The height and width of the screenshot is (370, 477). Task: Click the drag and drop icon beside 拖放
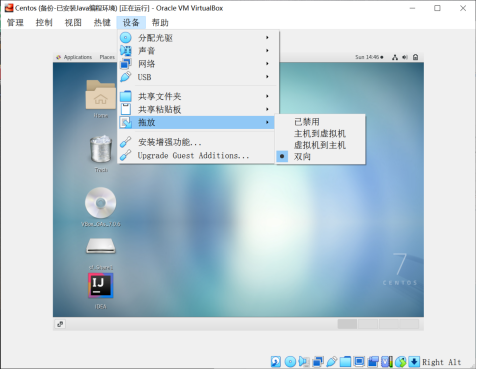coord(126,122)
